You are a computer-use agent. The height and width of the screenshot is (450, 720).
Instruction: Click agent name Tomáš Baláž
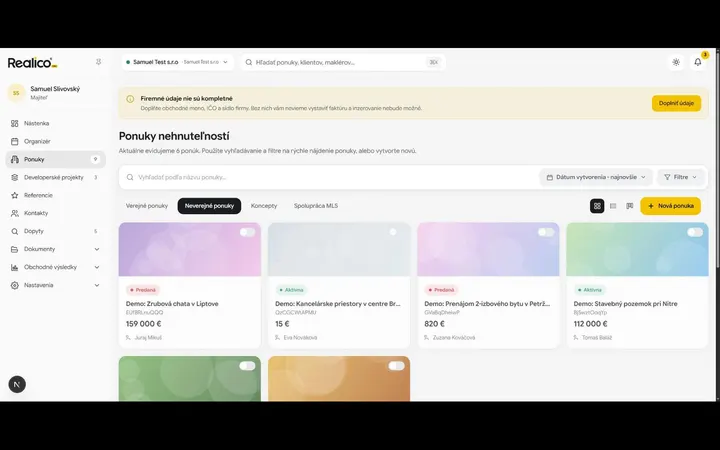tap(596, 338)
